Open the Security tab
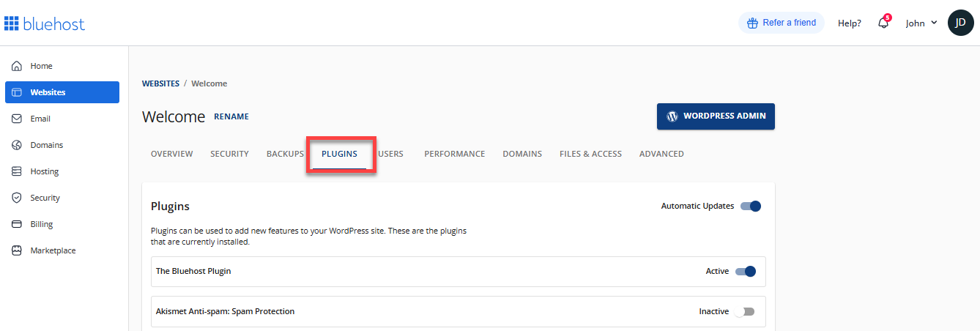Screen dimensions: 980x331 point(229,154)
